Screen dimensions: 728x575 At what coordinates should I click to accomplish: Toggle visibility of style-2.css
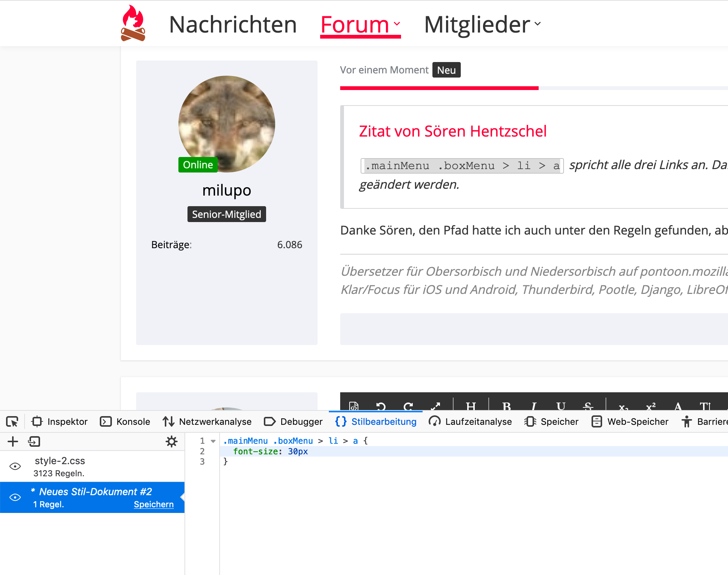(x=15, y=466)
